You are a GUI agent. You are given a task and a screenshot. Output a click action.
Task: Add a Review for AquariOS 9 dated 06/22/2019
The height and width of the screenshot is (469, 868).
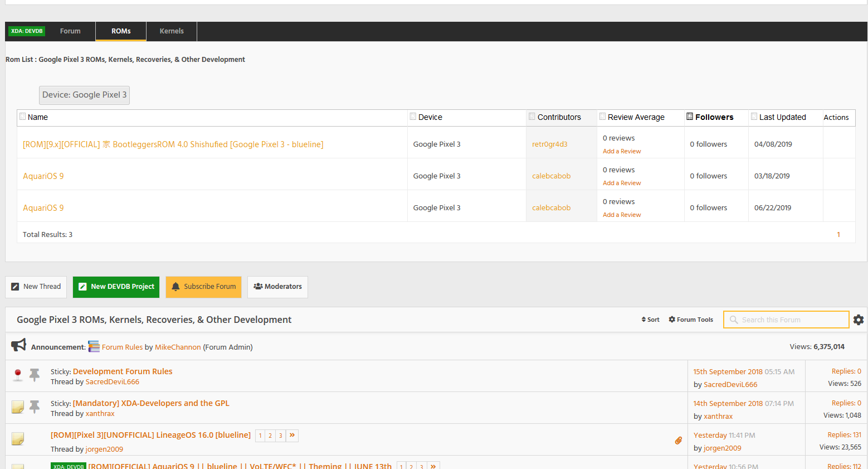point(622,215)
